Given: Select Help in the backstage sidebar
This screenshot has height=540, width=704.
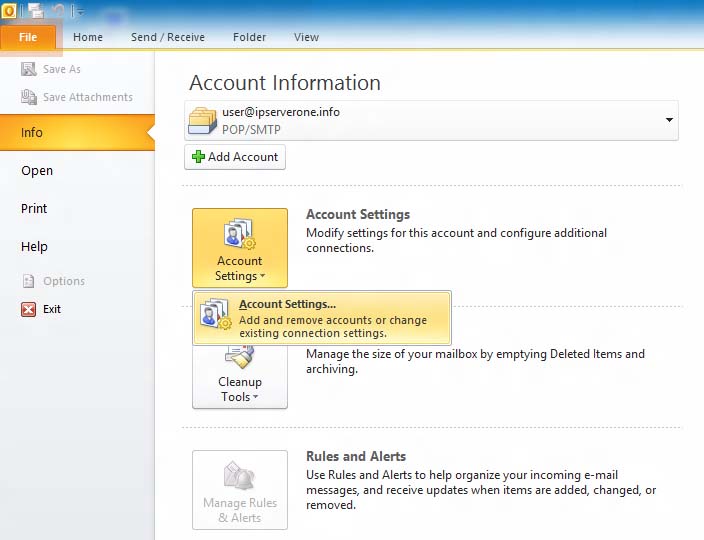Looking at the screenshot, I should click(x=34, y=246).
